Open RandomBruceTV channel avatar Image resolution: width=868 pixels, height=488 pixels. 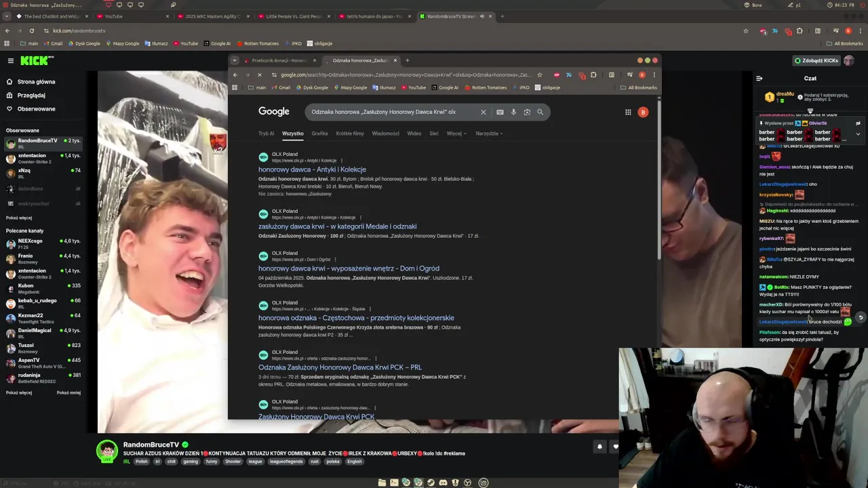pyautogui.click(x=106, y=451)
